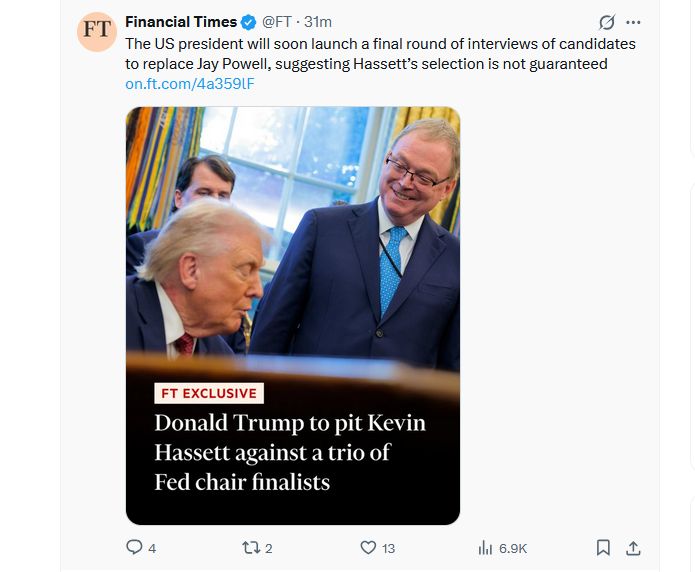View post analytics bar-chart icon
Screen dimensions: 695x572
486,547
